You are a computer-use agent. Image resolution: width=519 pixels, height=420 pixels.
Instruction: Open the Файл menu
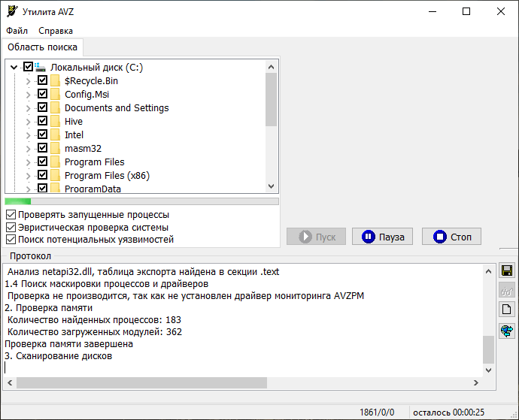pos(17,31)
